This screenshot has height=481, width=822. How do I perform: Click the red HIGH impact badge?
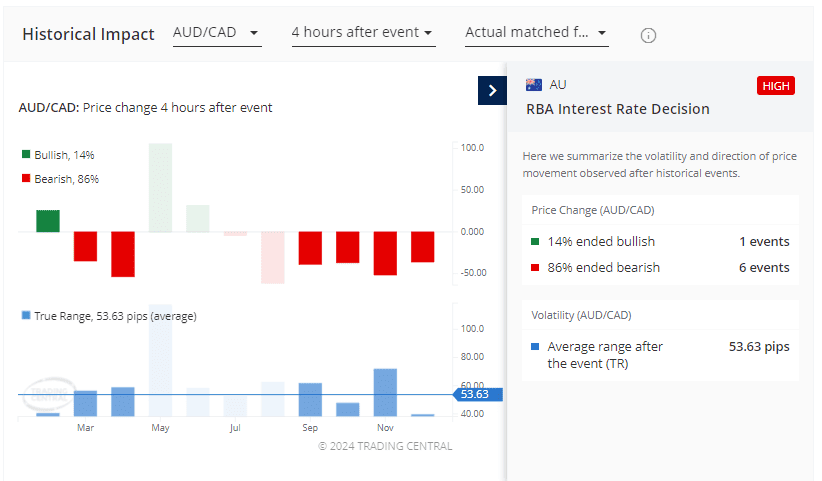776,86
